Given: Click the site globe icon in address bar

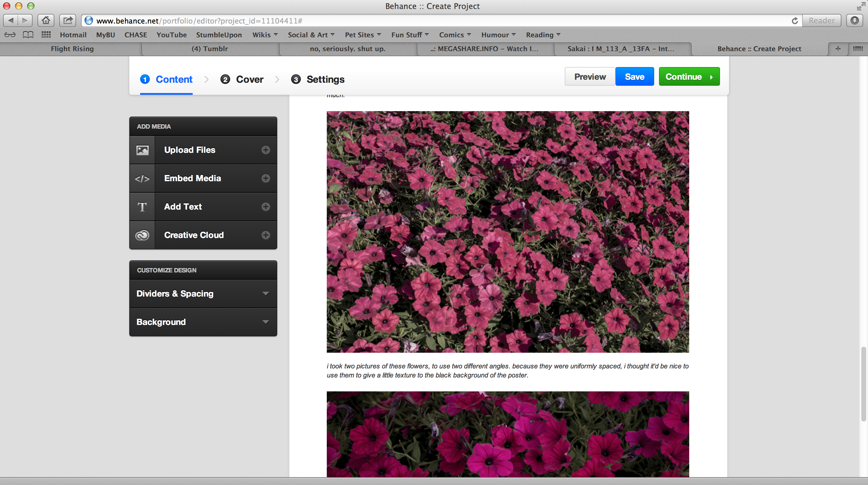Looking at the screenshot, I should point(88,21).
